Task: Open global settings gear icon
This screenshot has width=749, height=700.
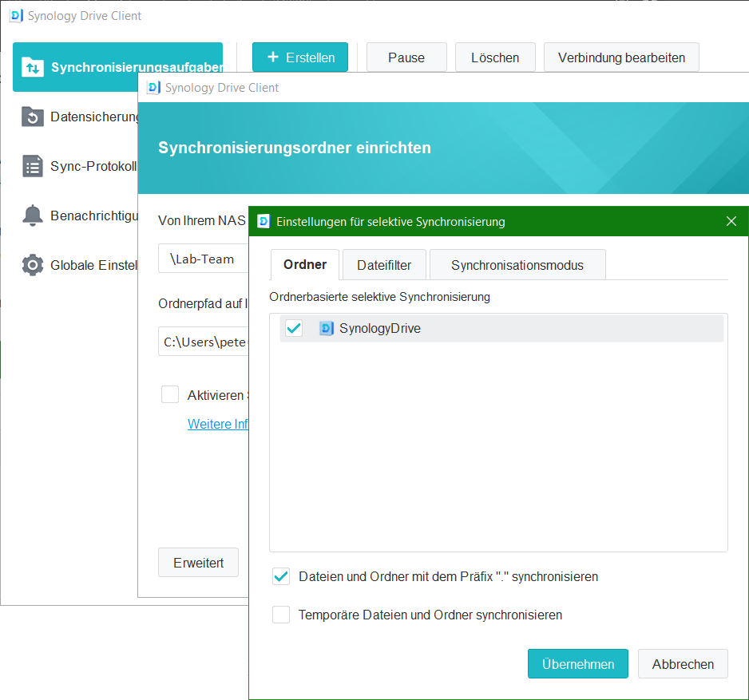Action: point(33,265)
